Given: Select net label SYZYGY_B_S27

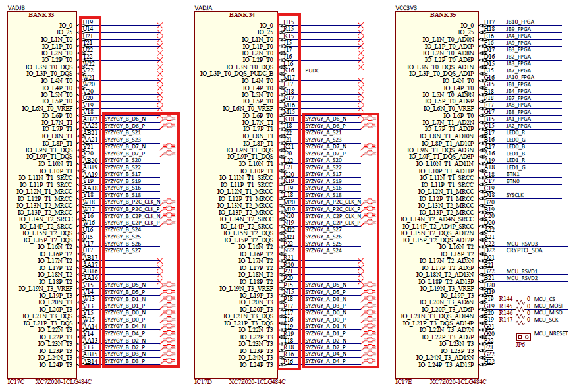Looking at the screenshot, I should pos(123,250).
